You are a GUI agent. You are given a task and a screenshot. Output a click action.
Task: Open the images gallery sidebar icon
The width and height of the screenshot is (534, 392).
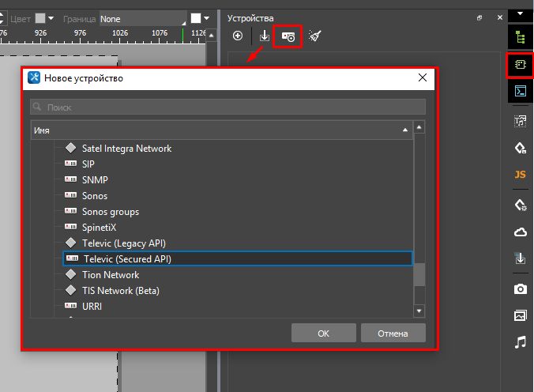(x=520, y=315)
